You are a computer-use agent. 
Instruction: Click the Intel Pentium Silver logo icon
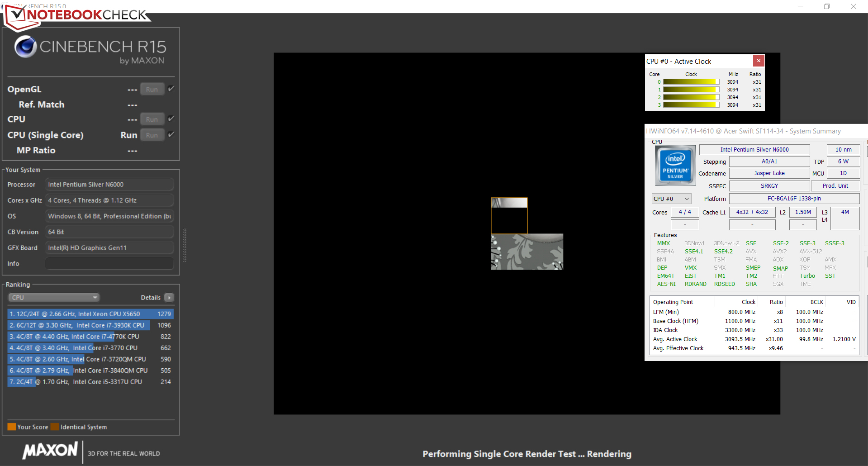point(675,166)
